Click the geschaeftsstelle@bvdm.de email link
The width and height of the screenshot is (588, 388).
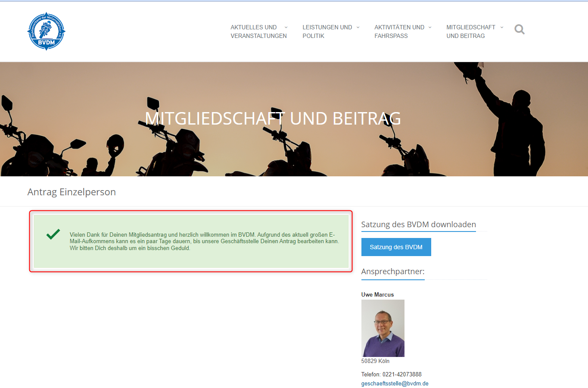point(395,383)
